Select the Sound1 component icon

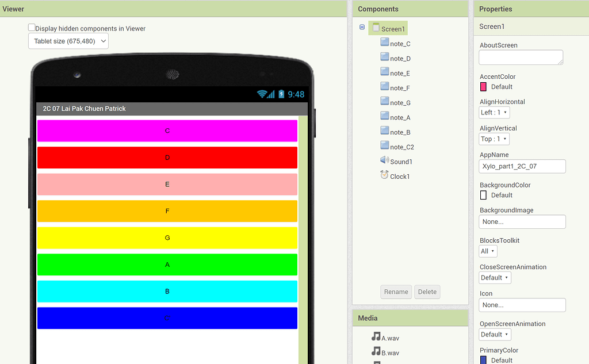[x=384, y=161]
